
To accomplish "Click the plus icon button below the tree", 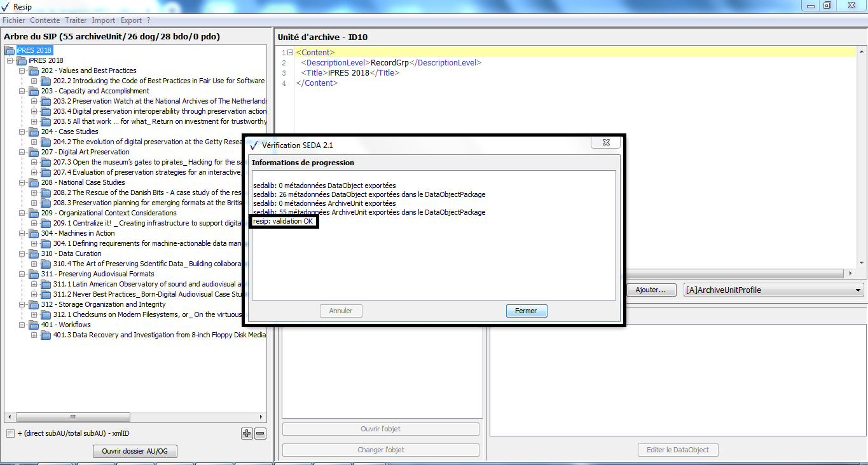I will coord(247,434).
